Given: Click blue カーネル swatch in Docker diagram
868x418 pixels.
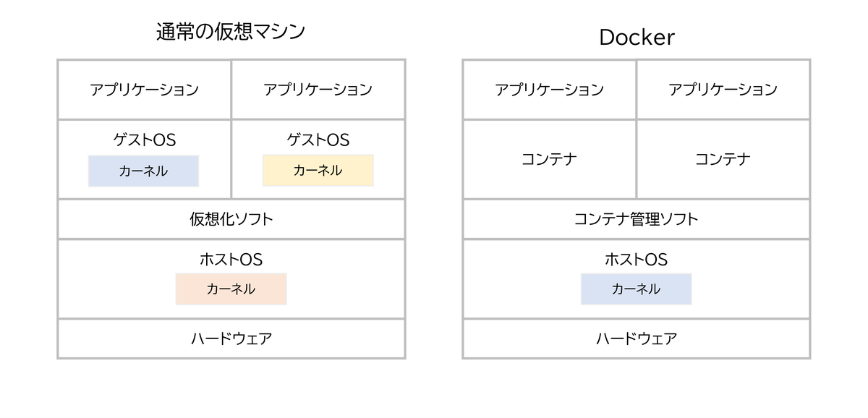Looking at the screenshot, I should 636,289.
